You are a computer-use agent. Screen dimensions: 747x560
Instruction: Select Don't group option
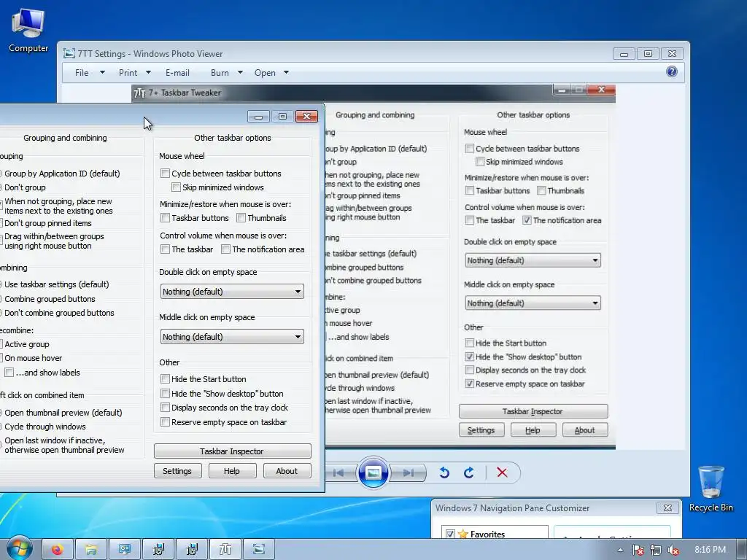click(x=25, y=187)
